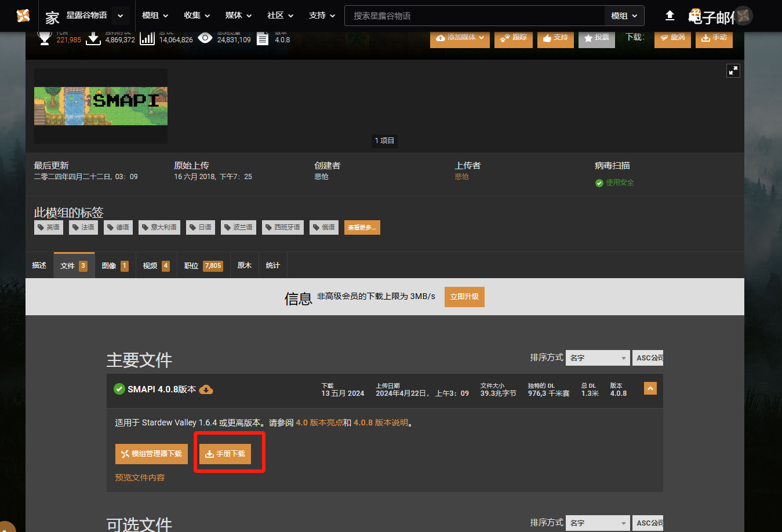Open the user avatar profile menu
Image resolution: width=782 pixels, height=532 pixels.
point(743,16)
